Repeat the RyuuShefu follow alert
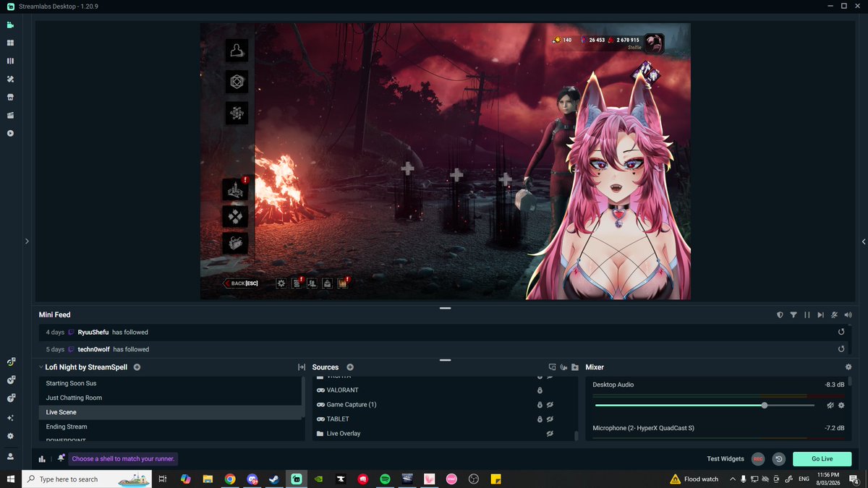This screenshot has width=868, height=488. click(x=841, y=332)
